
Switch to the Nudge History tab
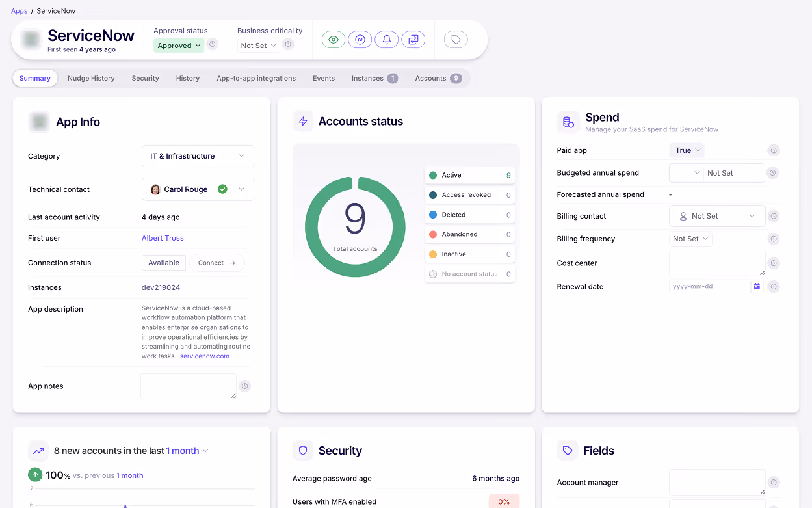91,78
